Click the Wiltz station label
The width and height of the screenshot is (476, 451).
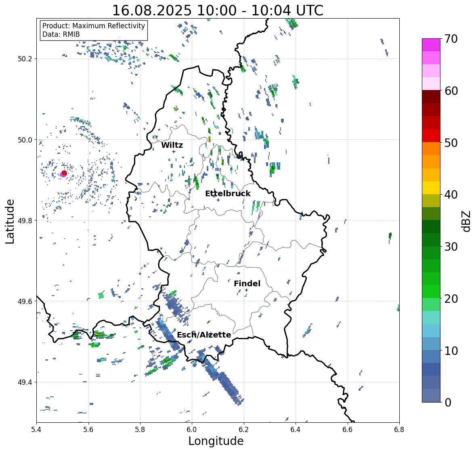(x=172, y=145)
